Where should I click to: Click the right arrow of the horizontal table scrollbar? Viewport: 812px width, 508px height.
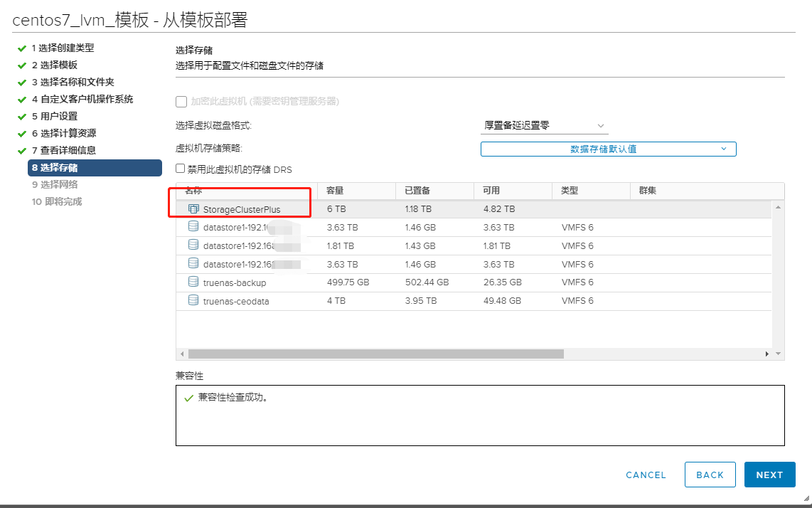(x=766, y=354)
